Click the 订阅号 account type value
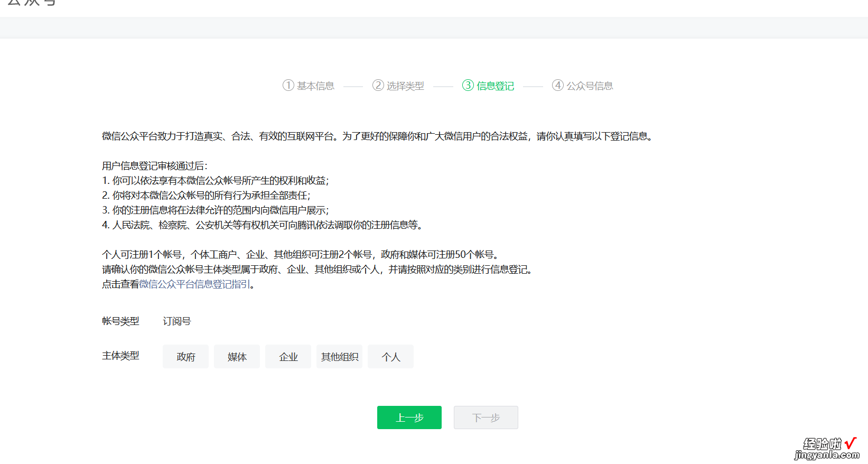The image size is (868, 464). [x=177, y=321]
